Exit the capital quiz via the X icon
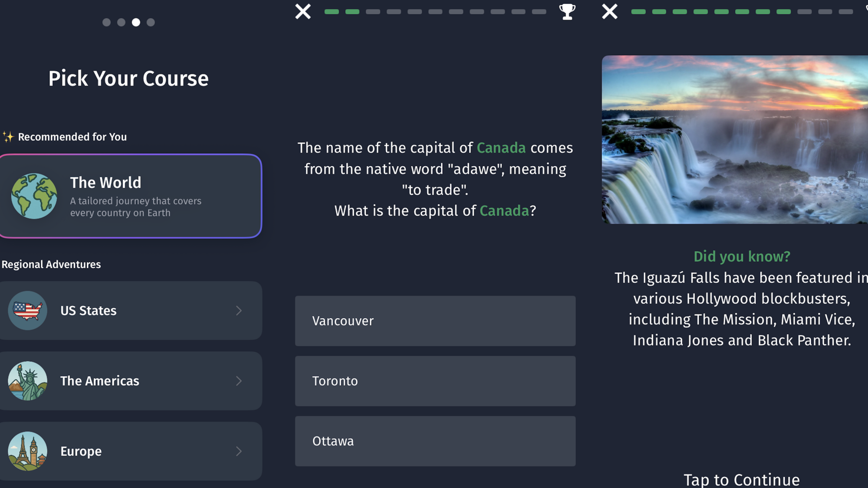This screenshot has height=488, width=868. [x=302, y=12]
